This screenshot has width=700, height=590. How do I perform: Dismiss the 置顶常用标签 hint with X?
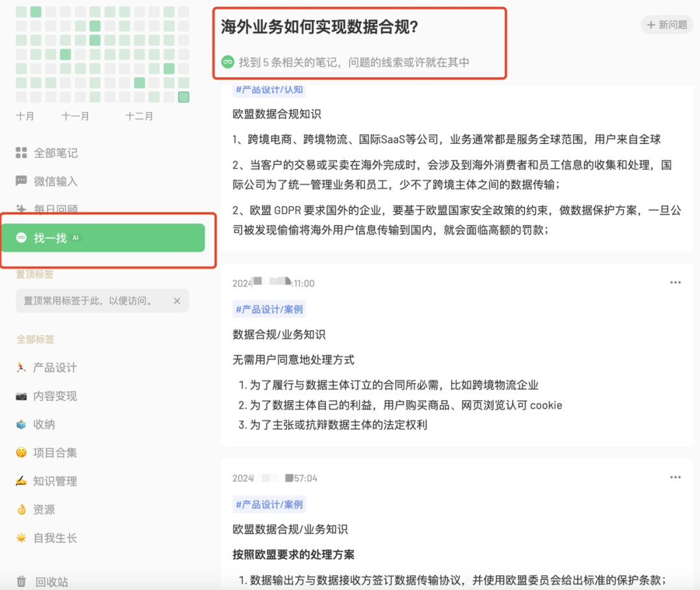click(x=177, y=301)
